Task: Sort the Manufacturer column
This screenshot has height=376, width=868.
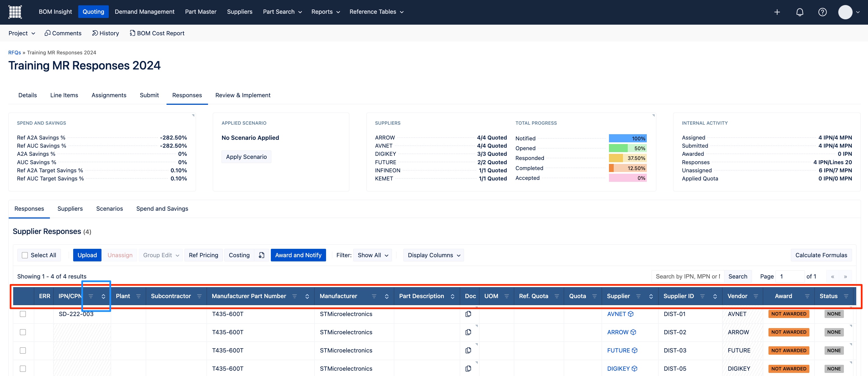Action: click(x=387, y=296)
